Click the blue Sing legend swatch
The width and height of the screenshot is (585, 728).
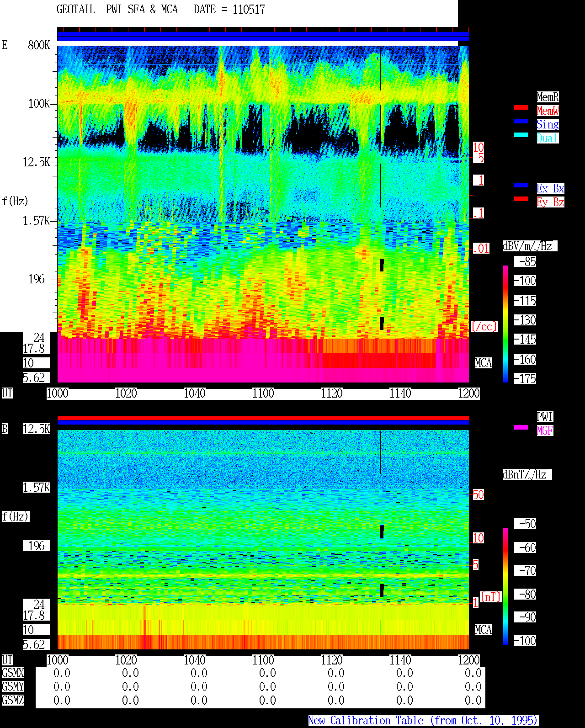tap(521, 121)
